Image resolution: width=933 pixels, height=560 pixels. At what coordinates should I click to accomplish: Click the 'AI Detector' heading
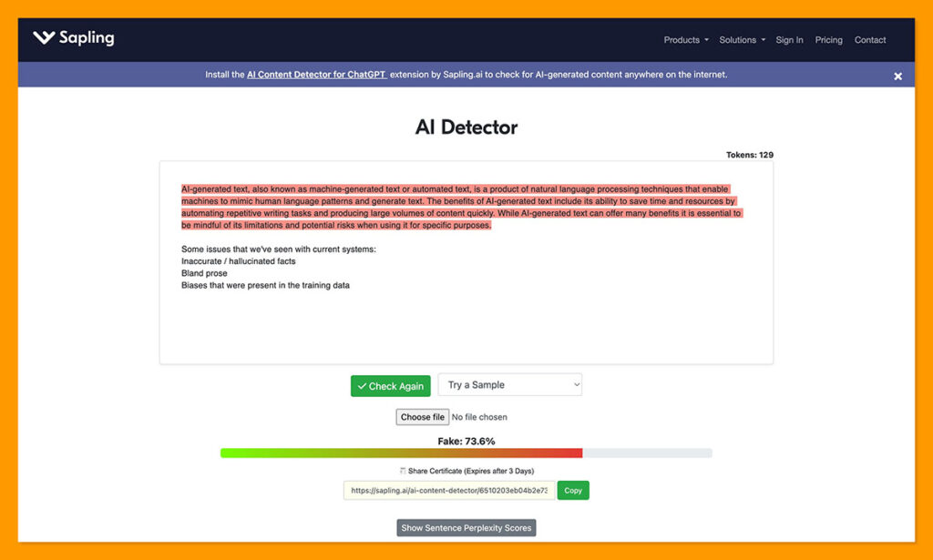[x=466, y=127]
